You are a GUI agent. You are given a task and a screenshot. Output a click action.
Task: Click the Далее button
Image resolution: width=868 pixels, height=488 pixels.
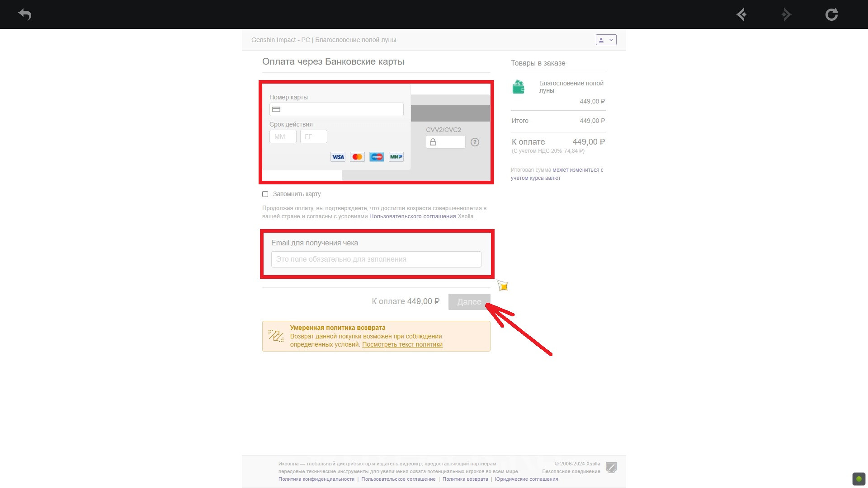pos(469,302)
